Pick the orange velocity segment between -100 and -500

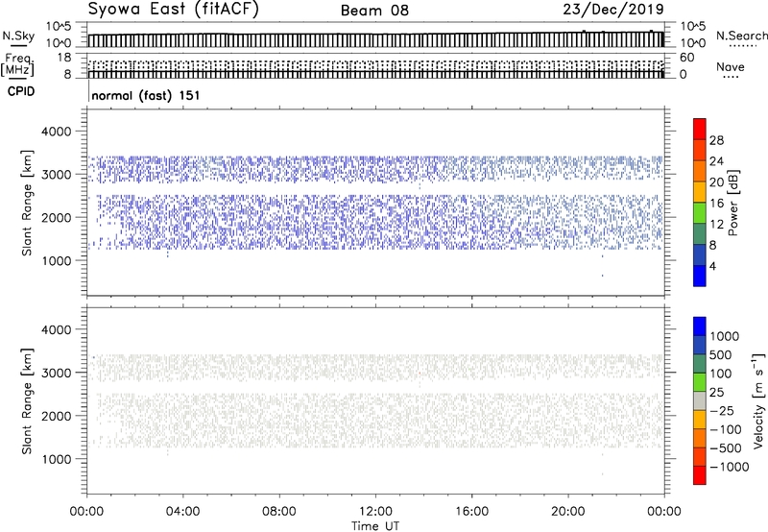(x=700, y=439)
